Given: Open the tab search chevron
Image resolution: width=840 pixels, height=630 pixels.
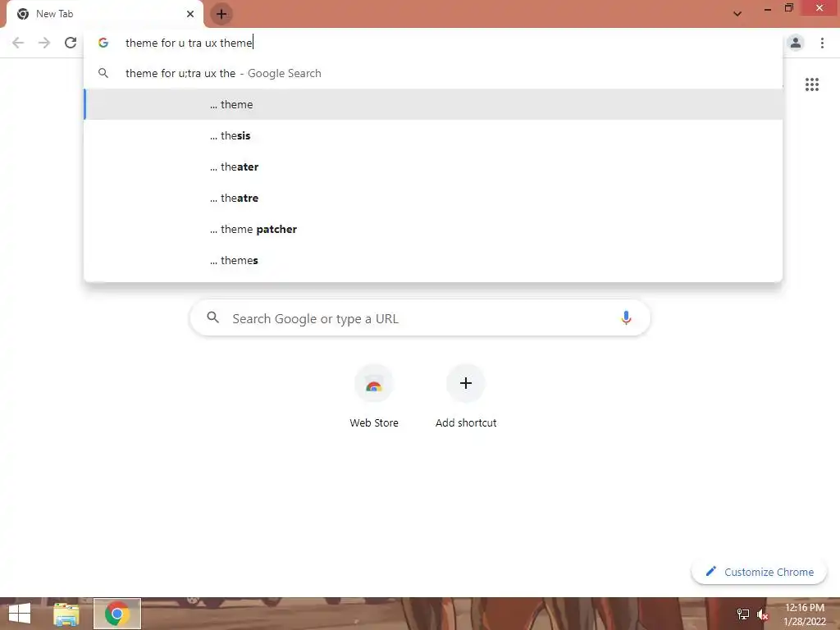Looking at the screenshot, I should coord(737,14).
